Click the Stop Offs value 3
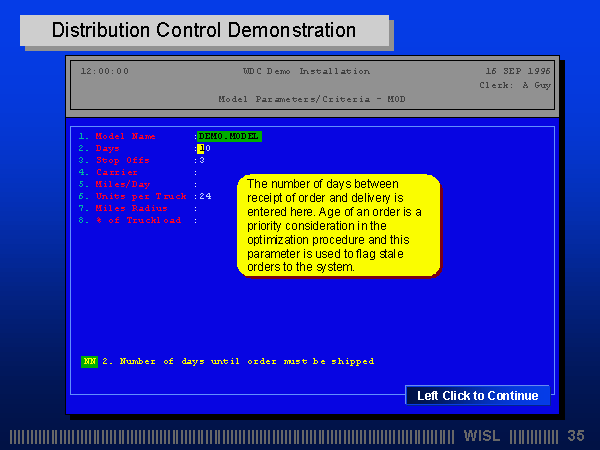The height and width of the screenshot is (450, 600). 202,160
